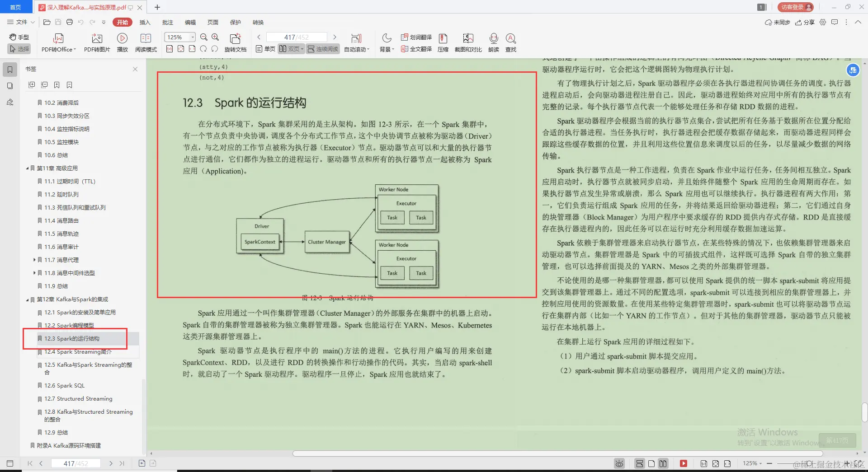Image resolution: width=868 pixels, height=472 pixels.
Task: Enable eye-protection mode in status bar
Action: point(619,463)
